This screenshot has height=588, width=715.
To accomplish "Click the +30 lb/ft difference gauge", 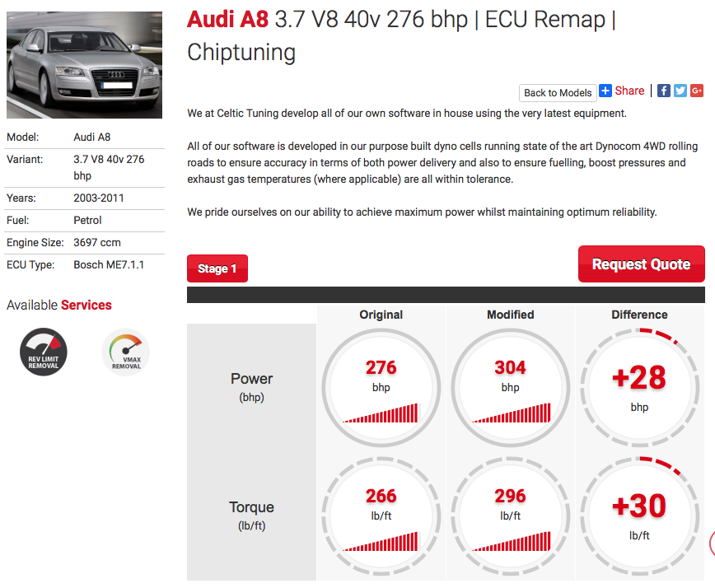I will click(639, 516).
